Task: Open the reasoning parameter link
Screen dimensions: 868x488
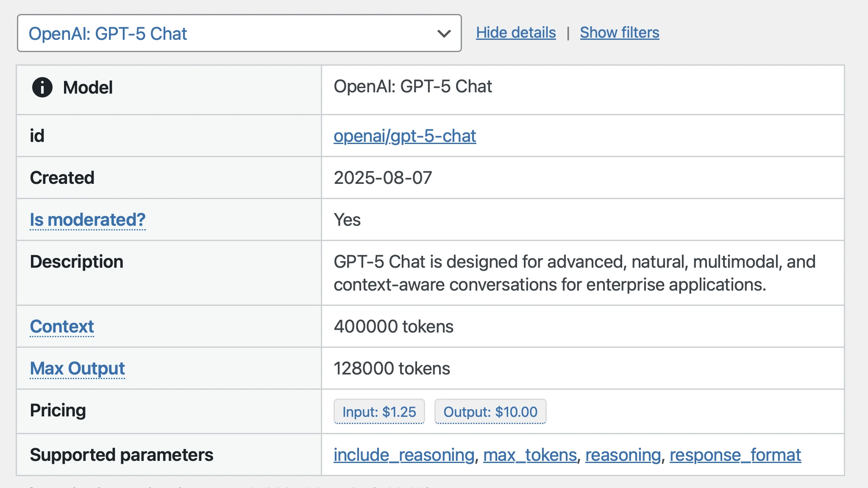Action: [x=623, y=455]
